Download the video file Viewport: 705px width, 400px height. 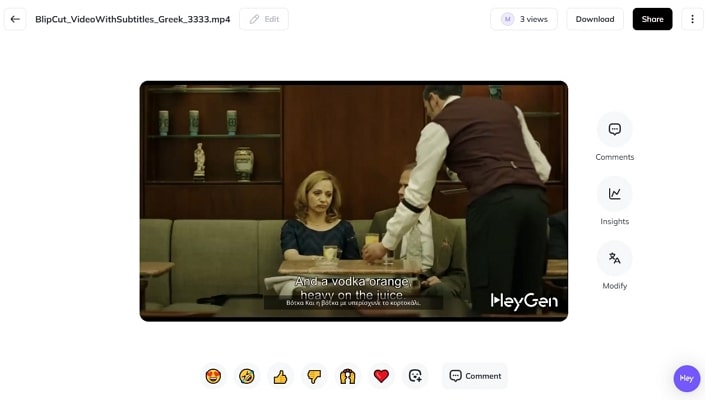click(x=595, y=19)
